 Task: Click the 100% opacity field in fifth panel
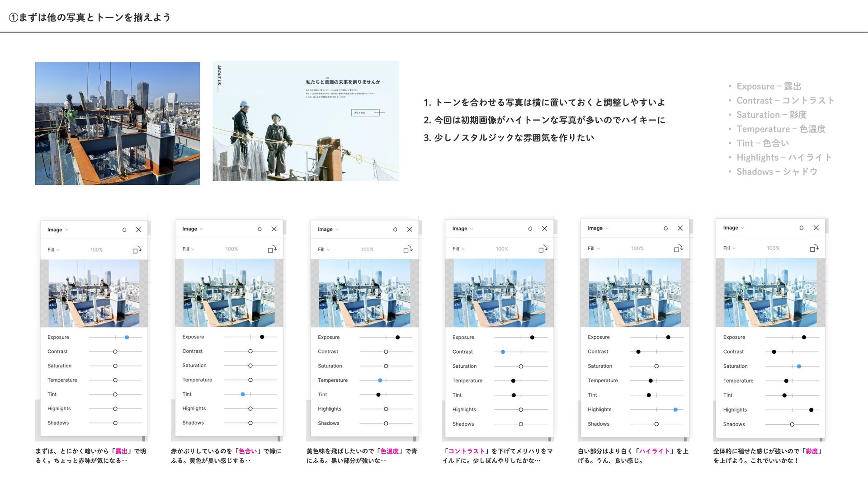[637, 249]
